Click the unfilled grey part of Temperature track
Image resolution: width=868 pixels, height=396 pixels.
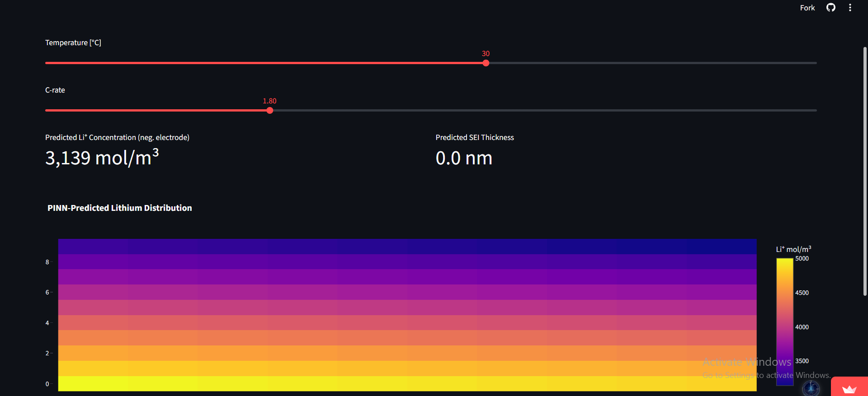pos(651,63)
